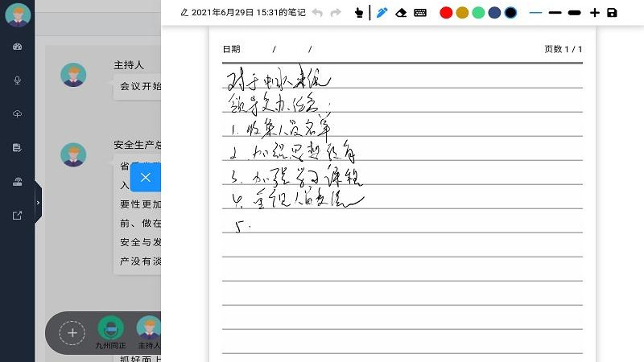The height and width of the screenshot is (362, 644).
Task: Click the router device icon in the sidebar
Action: 17,182
